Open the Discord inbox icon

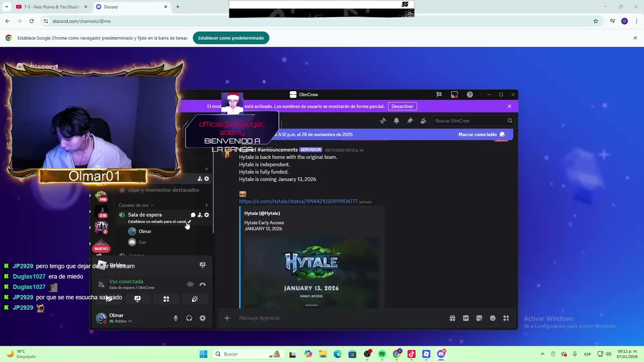pos(454,95)
